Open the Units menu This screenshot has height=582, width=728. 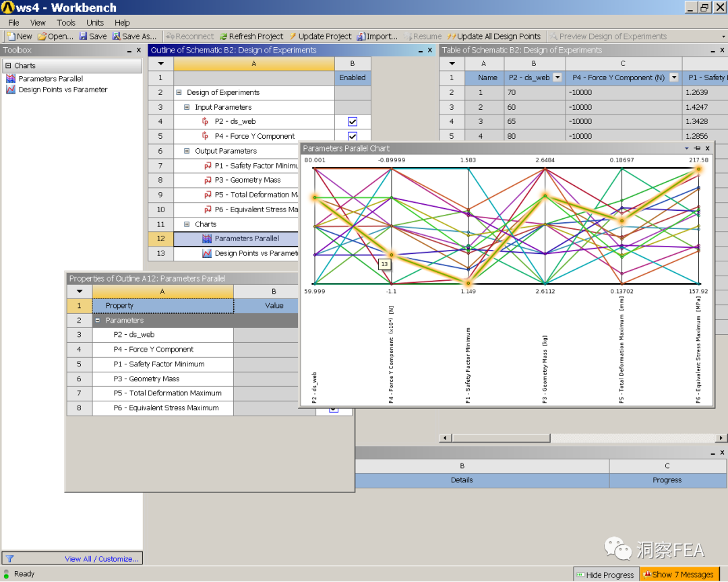[x=95, y=22]
